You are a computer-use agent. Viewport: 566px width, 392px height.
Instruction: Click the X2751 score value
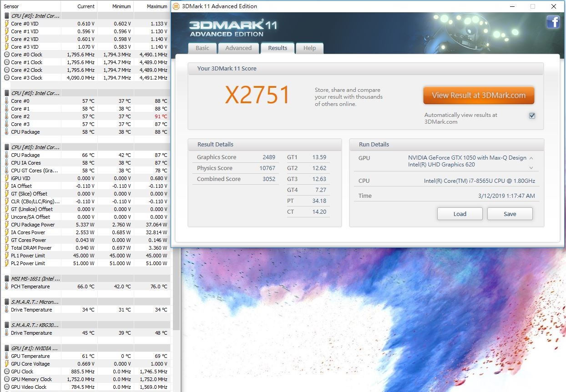point(258,95)
